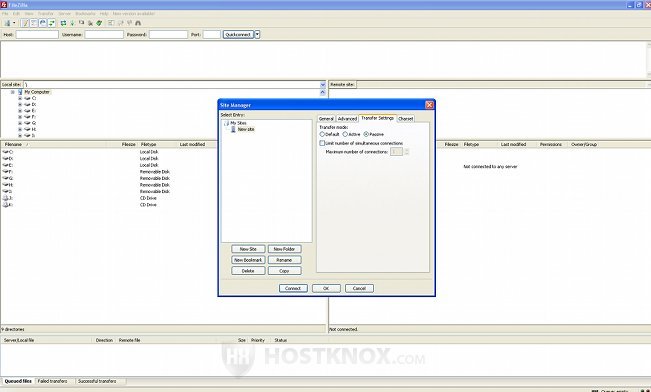Click the Delete button

point(248,271)
